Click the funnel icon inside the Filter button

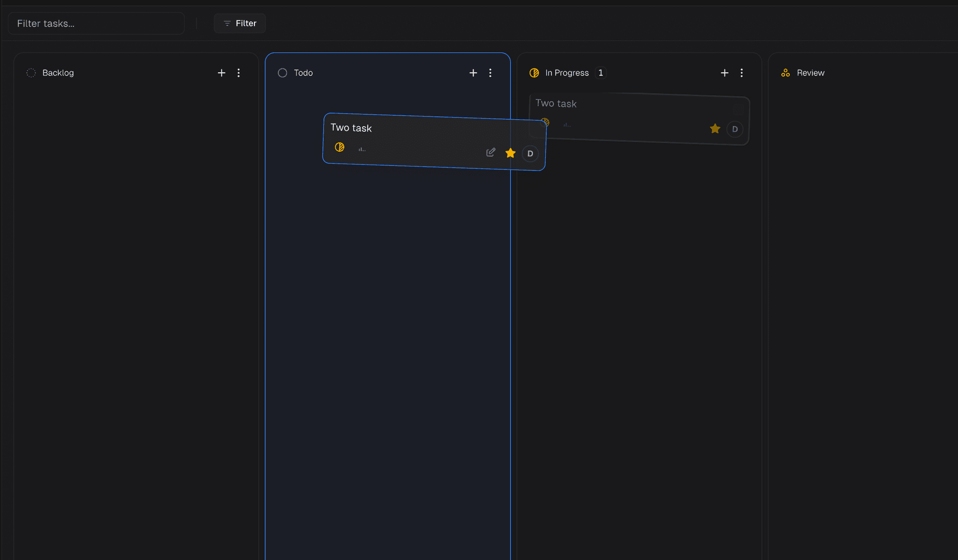pos(228,23)
